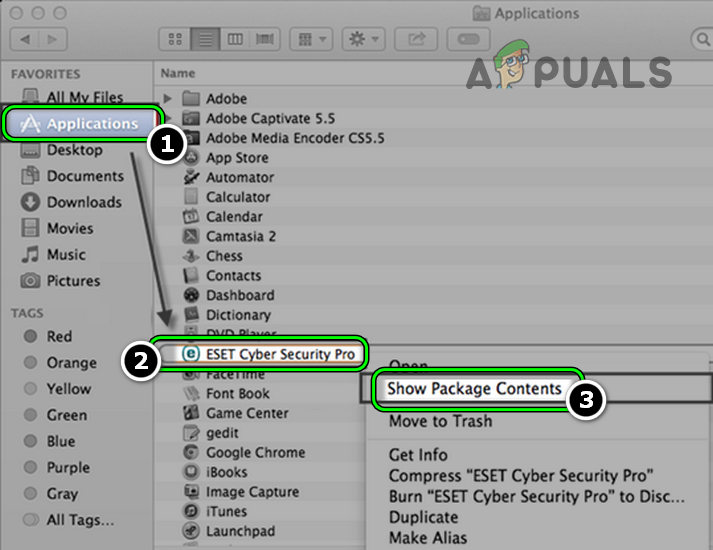
Task: Select the gedit app icon
Action: (x=191, y=433)
